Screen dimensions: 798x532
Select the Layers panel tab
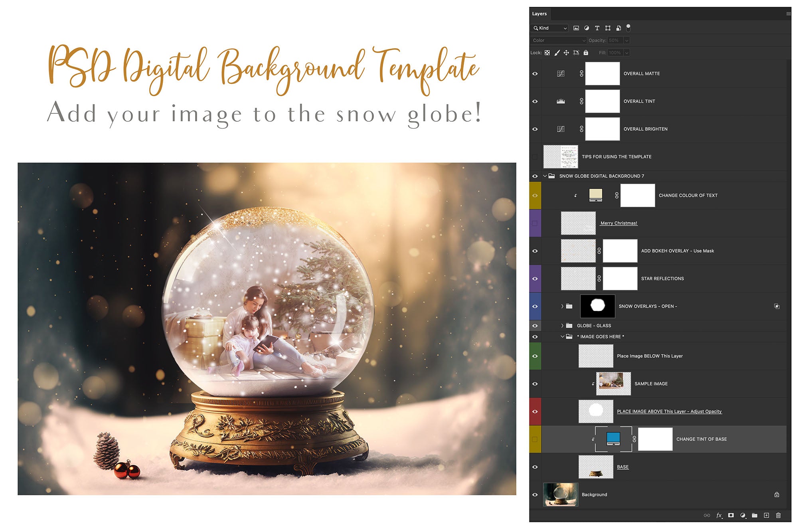pyautogui.click(x=539, y=14)
